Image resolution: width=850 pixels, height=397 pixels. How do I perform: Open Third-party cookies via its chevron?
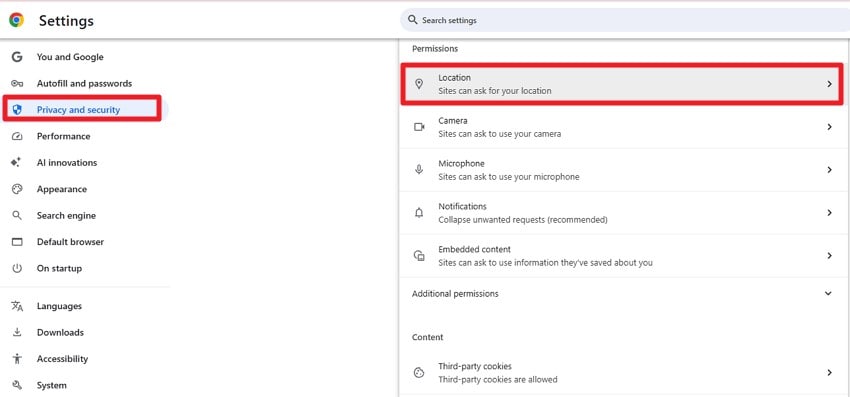click(x=829, y=373)
